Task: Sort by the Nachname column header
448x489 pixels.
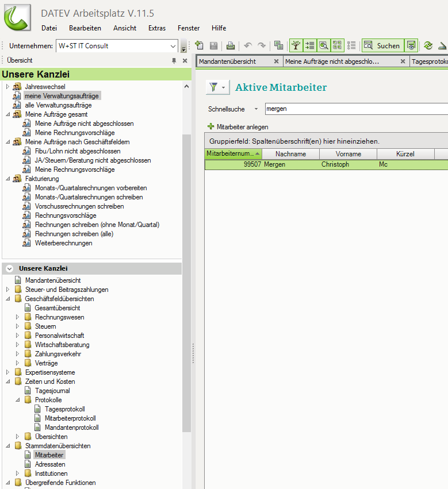Action: click(x=290, y=154)
